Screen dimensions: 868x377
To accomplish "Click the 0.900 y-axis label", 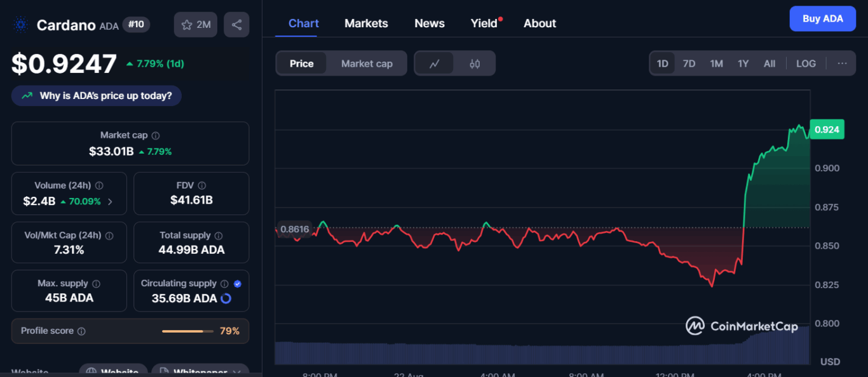I will [x=827, y=168].
